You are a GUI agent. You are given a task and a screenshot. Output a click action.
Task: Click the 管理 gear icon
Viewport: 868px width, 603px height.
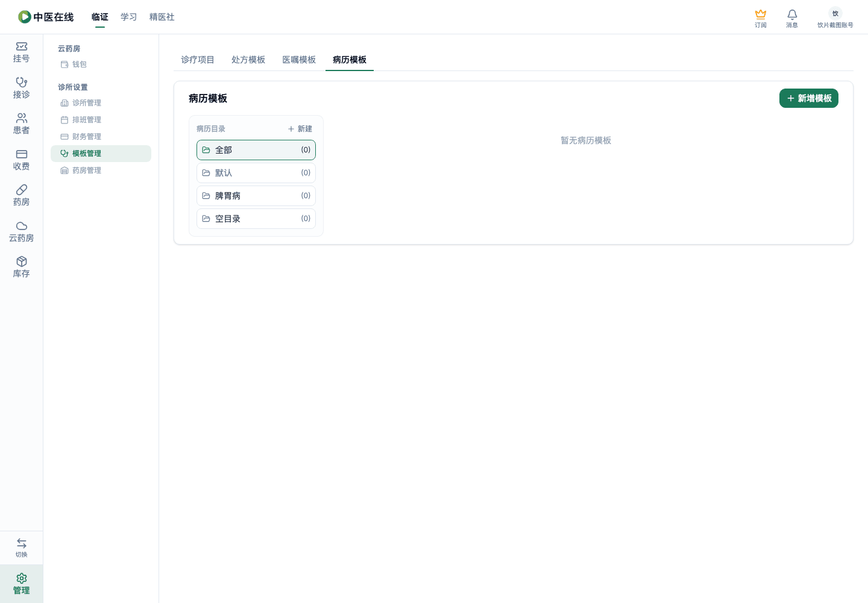tap(21, 578)
